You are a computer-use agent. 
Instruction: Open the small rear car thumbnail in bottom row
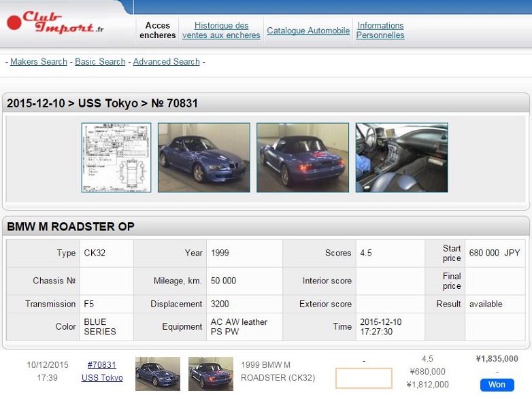tap(210, 374)
